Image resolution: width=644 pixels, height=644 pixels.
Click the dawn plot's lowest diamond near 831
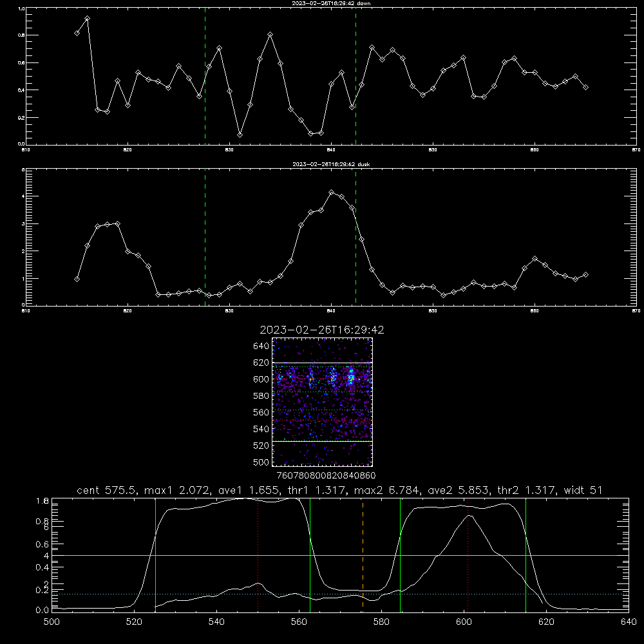pyautogui.click(x=240, y=135)
